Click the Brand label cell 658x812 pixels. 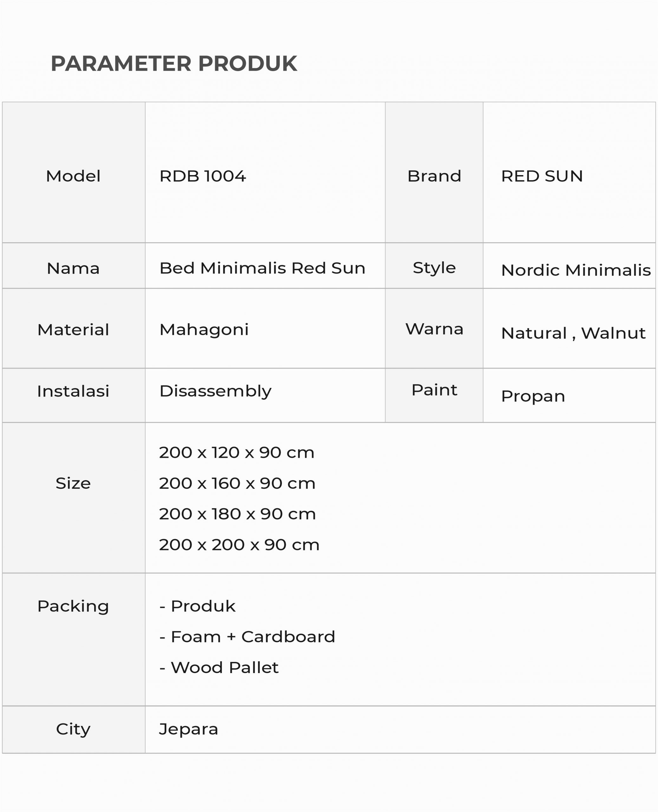434,176
